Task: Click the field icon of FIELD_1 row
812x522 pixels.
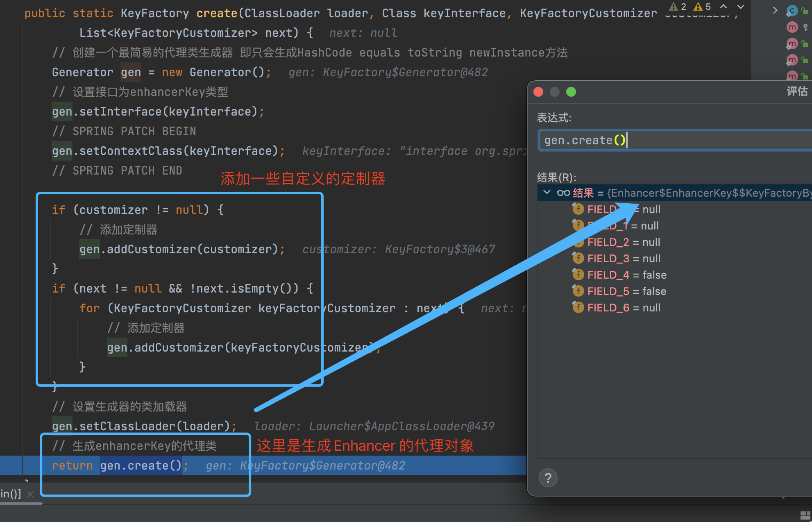Action: pos(578,226)
